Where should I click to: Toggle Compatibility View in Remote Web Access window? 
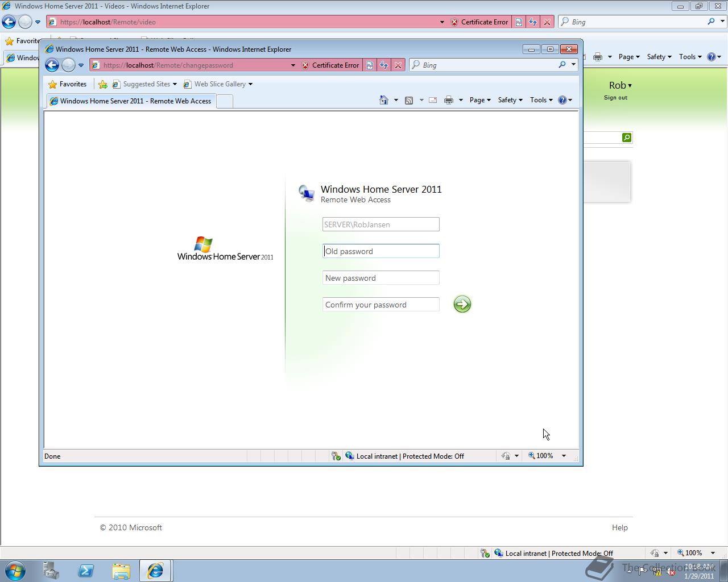pos(370,65)
